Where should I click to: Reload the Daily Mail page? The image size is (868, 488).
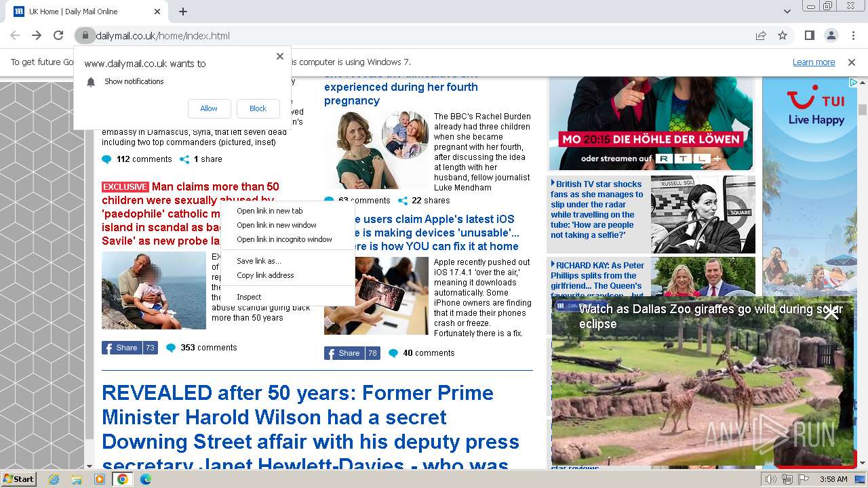tap(58, 35)
